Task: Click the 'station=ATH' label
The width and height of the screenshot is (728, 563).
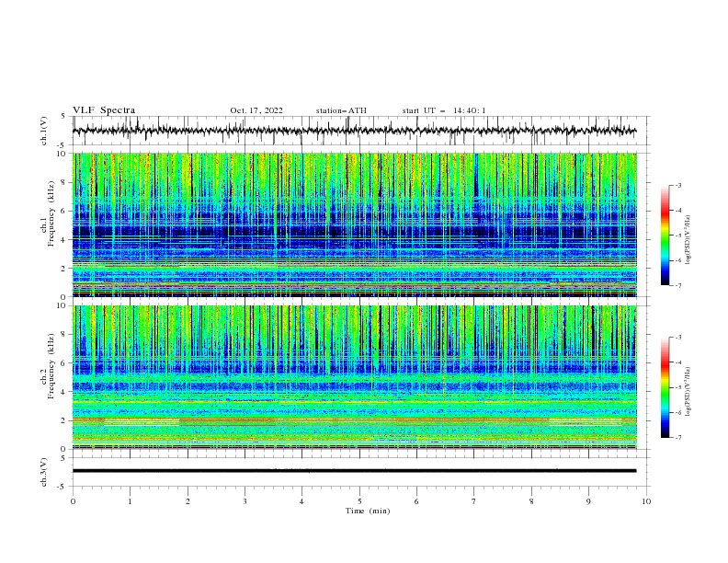Action: [x=341, y=110]
